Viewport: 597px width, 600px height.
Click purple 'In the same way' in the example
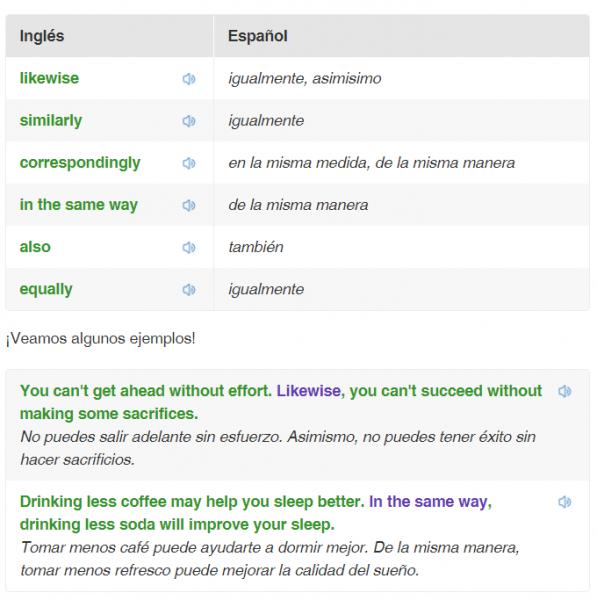tap(431, 502)
